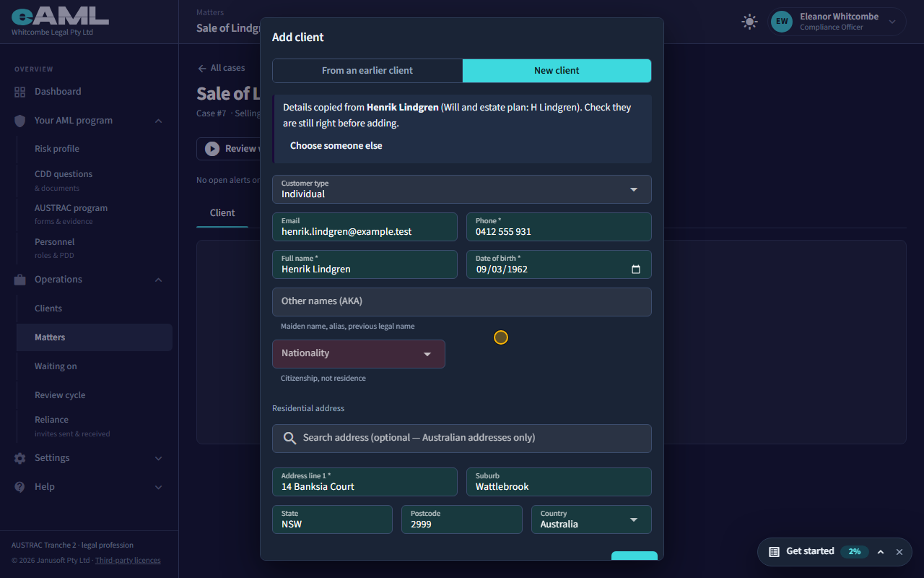Open Personnel in the sidebar
Image resolution: width=924 pixels, height=578 pixels.
(94, 248)
